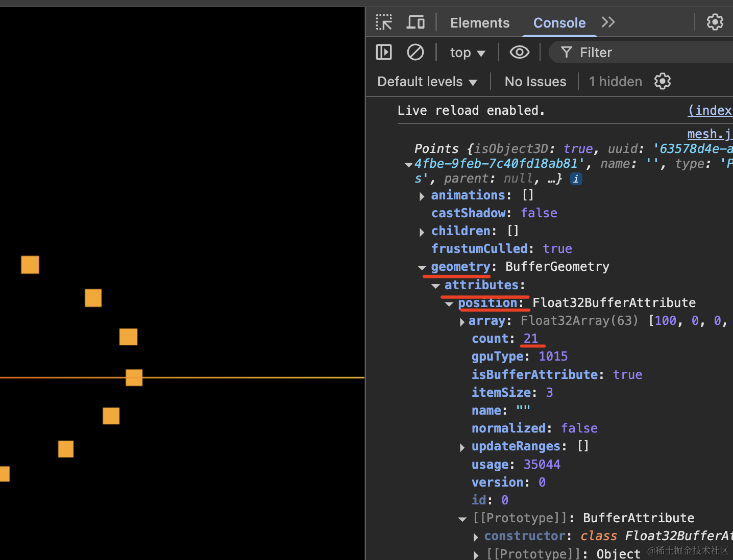The height and width of the screenshot is (560, 733).
Task: Click the orange point on the horizontal line
Action: click(134, 377)
